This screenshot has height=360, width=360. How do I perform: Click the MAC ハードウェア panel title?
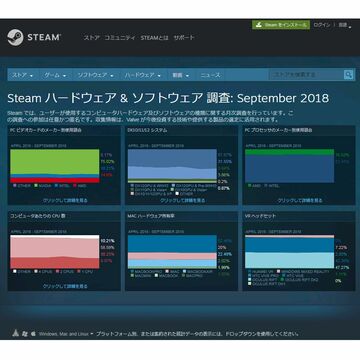pos(151,216)
